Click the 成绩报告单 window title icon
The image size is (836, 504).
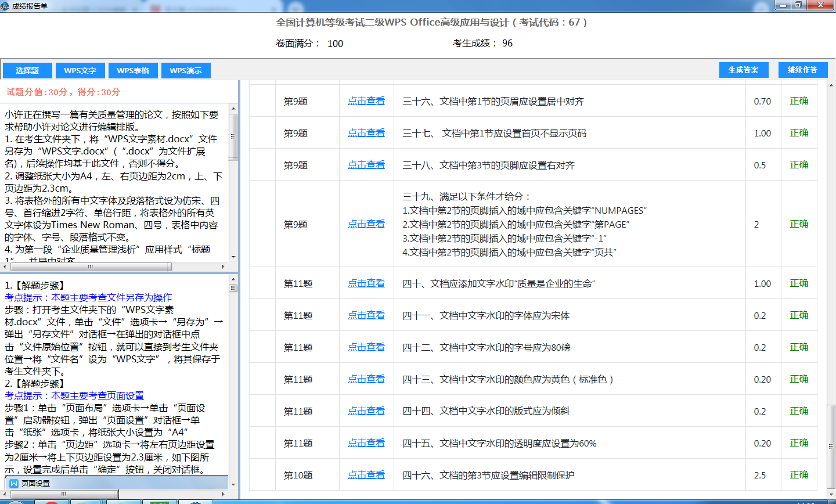(x=6, y=6)
